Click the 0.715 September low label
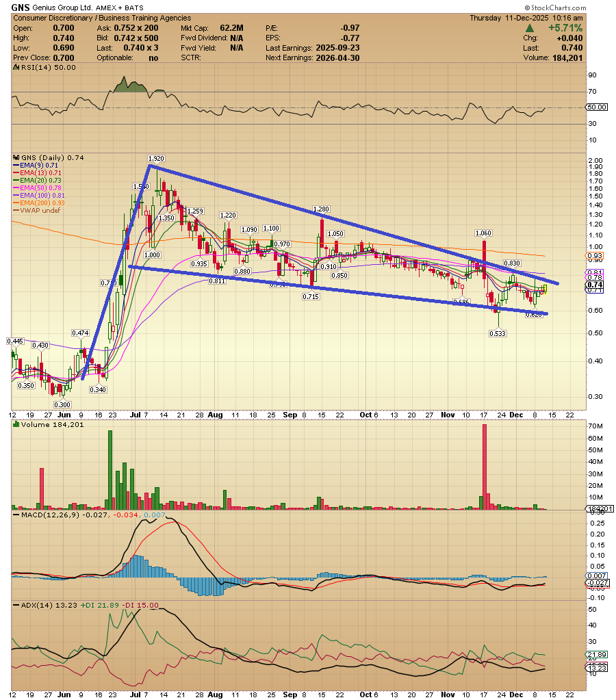 [x=311, y=296]
